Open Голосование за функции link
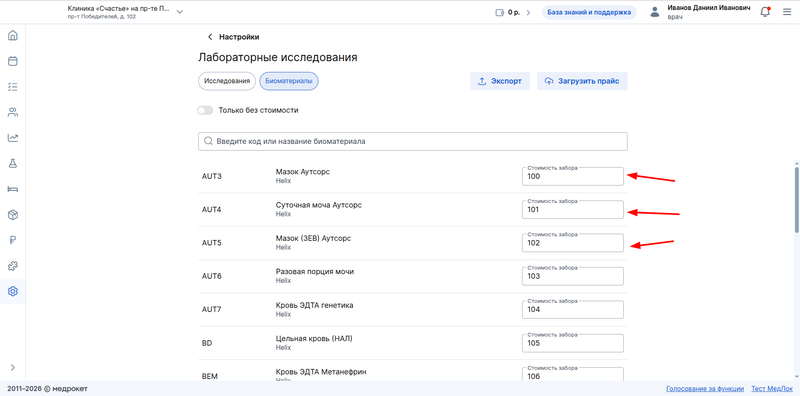 pos(705,389)
